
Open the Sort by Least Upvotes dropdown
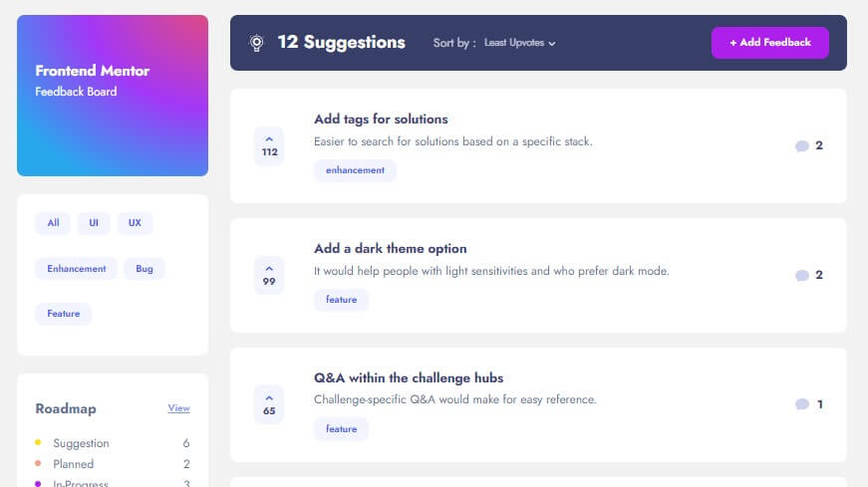519,43
